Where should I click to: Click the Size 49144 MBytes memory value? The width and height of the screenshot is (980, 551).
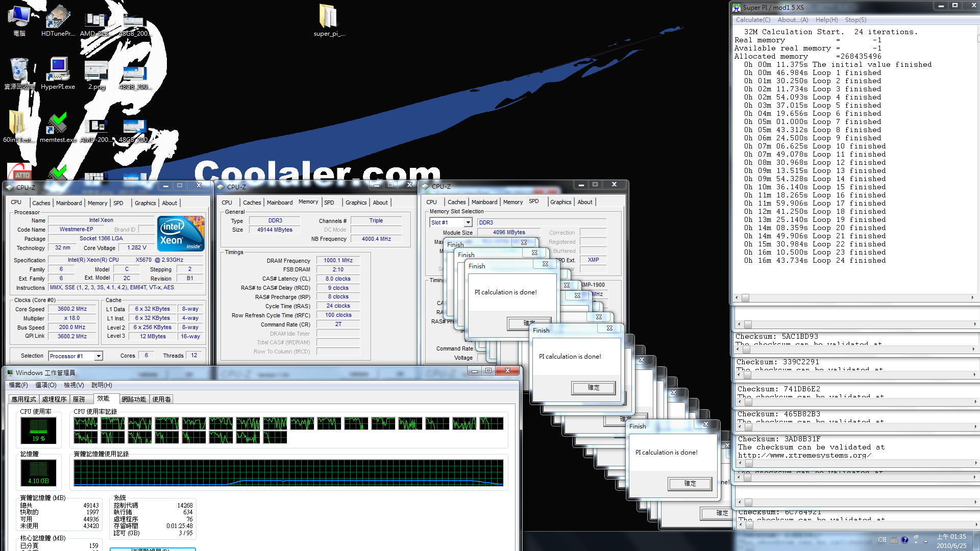click(x=275, y=230)
